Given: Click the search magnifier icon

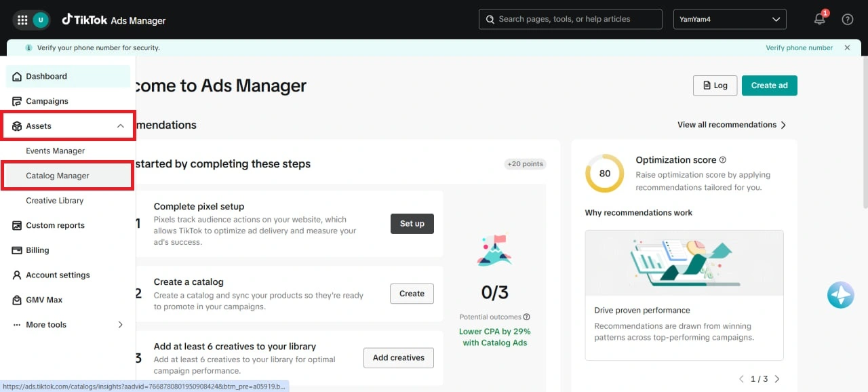Looking at the screenshot, I should click(x=490, y=19).
